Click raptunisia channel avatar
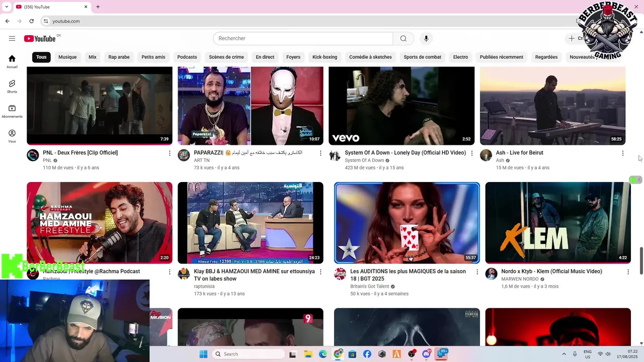 point(184,274)
